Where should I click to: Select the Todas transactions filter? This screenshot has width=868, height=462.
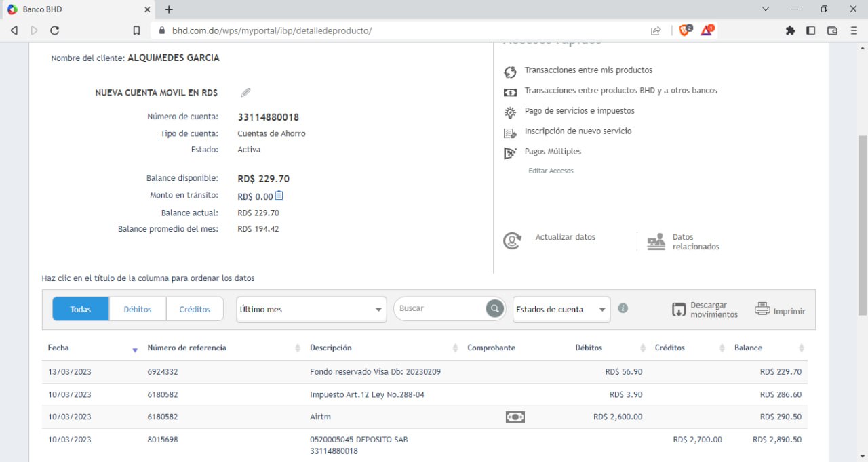pos(81,309)
